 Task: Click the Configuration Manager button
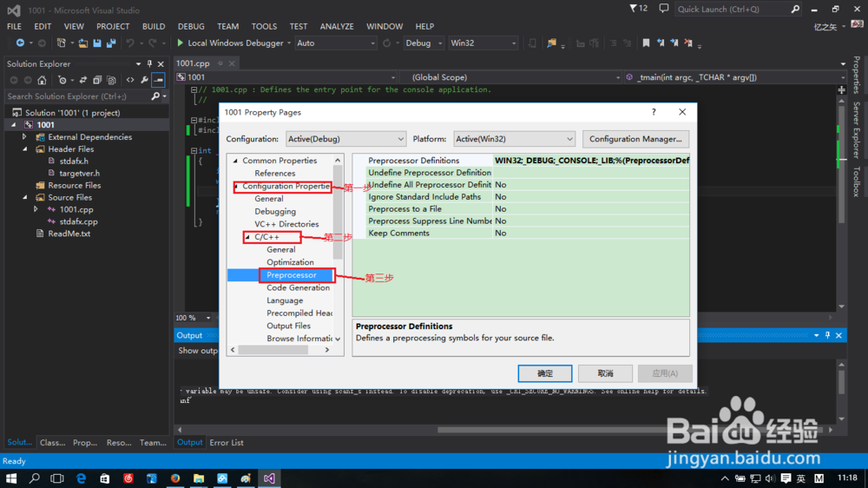635,139
